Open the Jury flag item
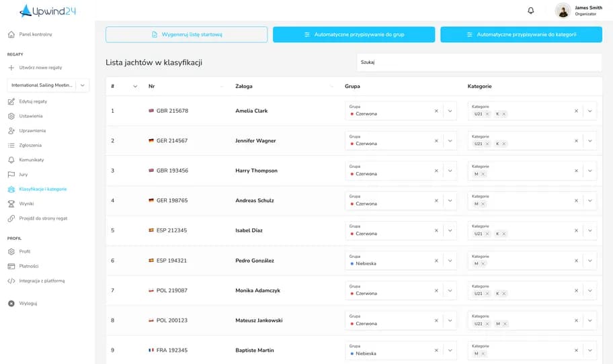 (11, 175)
